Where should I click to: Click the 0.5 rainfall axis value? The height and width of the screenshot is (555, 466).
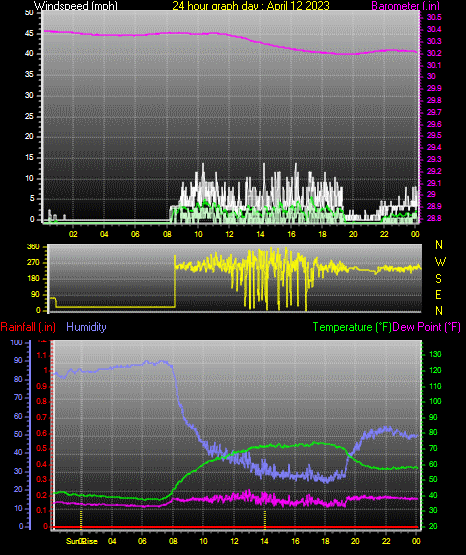click(x=42, y=448)
